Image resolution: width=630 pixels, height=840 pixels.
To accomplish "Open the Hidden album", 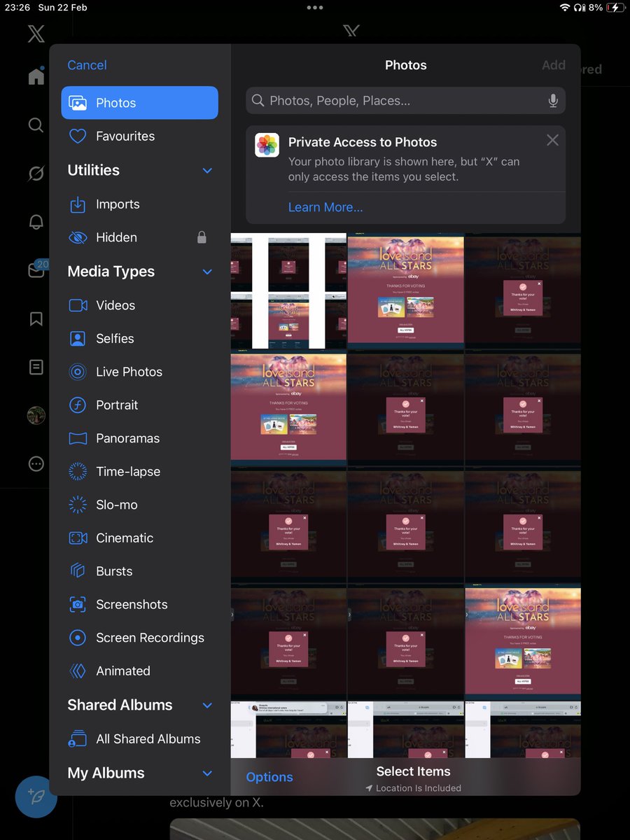I will click(139, 237).
